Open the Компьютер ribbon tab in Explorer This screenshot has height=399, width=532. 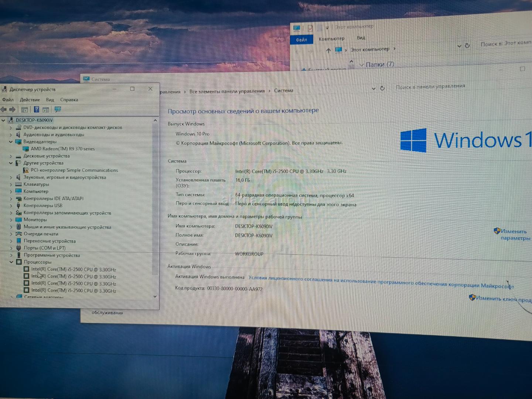click(x=331, y=39)
